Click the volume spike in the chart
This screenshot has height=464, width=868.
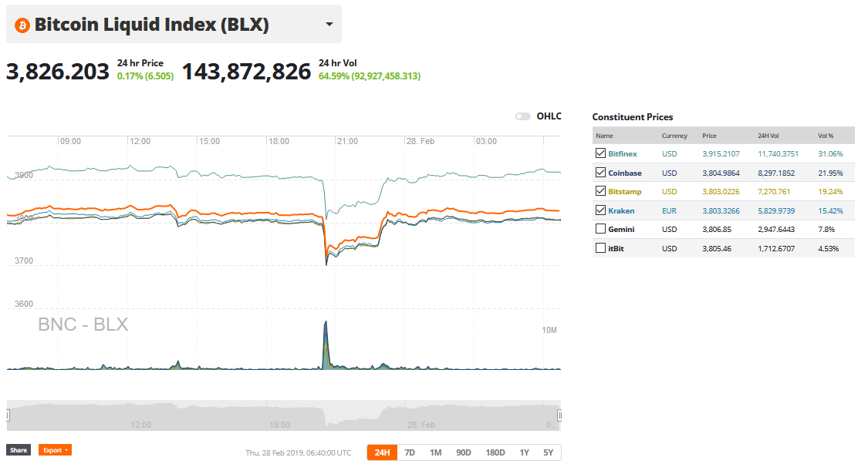[x=326, y=345]
